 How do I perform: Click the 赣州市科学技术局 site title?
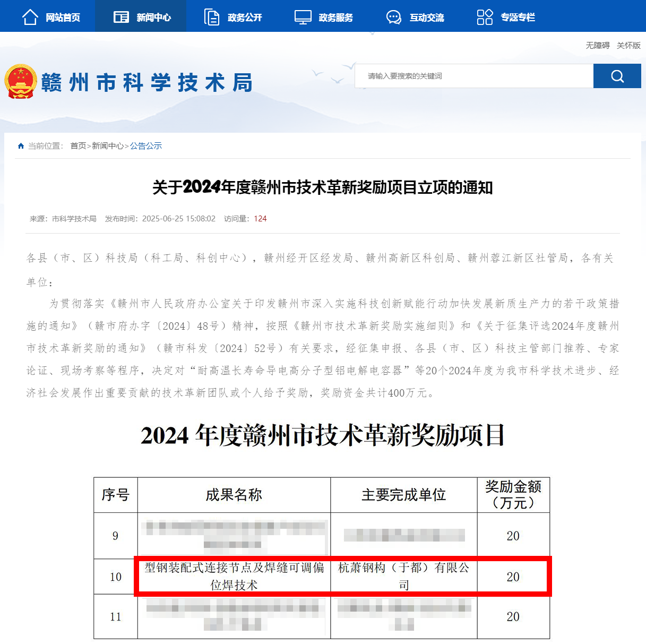(x=147, y=83)
